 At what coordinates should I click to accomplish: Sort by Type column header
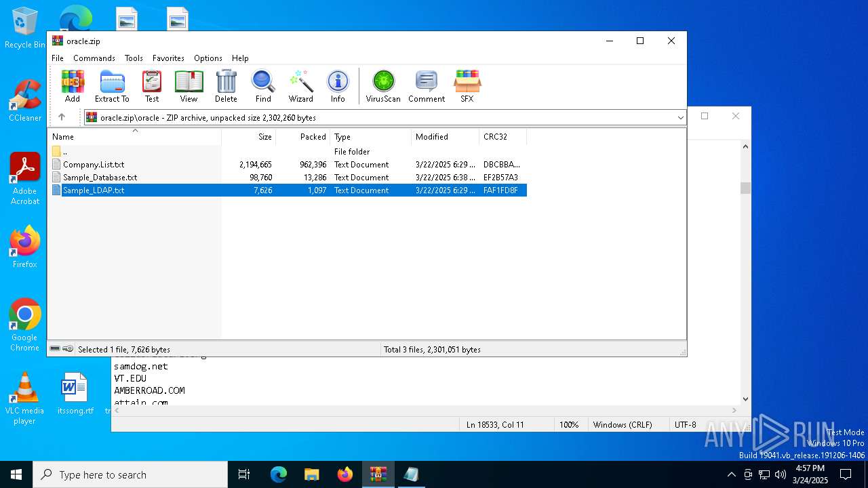pos(371,137)
